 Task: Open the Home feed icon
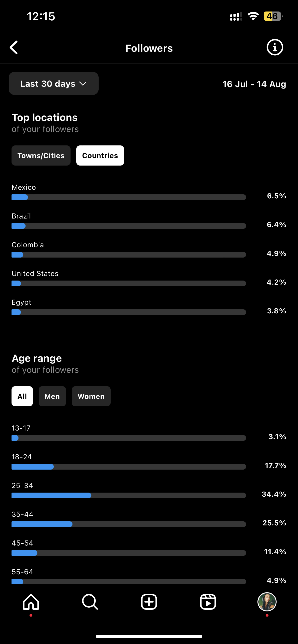pyautogui.click(x=31, y=602)
